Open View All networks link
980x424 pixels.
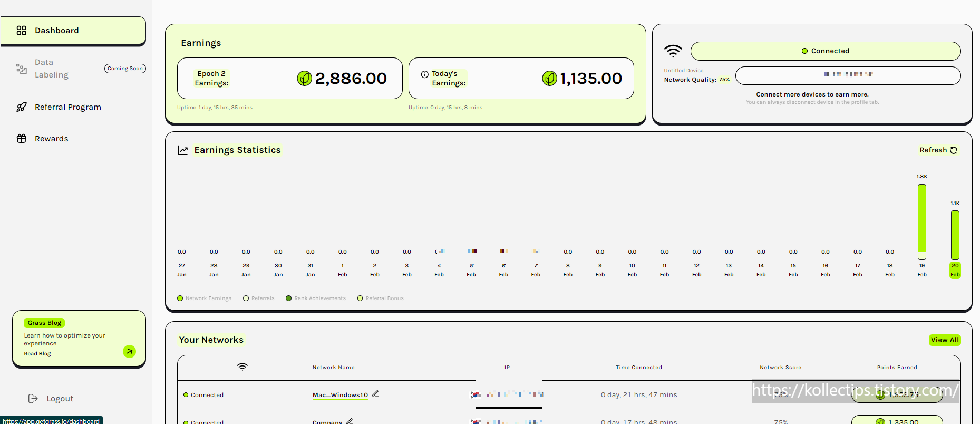pyautogui.click(x=945, y=340)
